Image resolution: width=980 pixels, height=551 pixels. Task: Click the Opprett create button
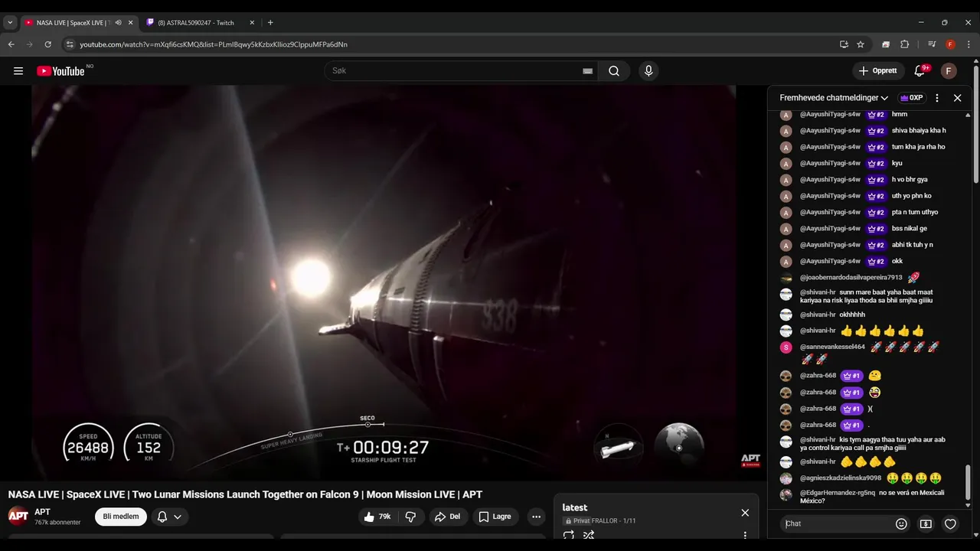[x=878, y=71]
